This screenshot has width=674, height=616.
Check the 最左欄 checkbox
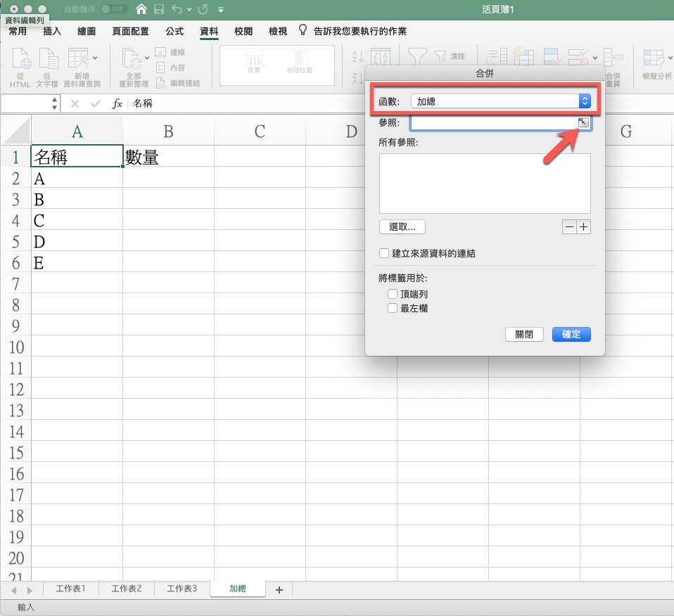point(393,308)
